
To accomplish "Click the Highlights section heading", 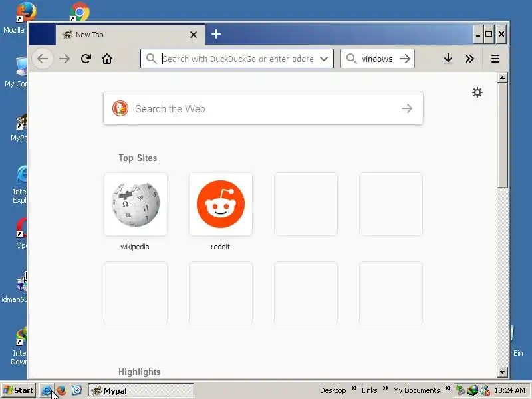I will (139, 372).
